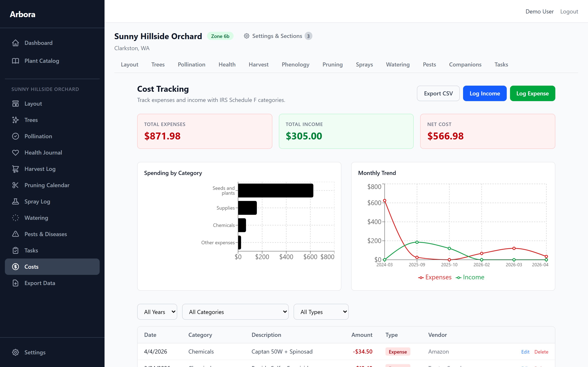The height and width of the screenshot is (367, 588).
Task: Click Logout in the top bar
Action: click(x=569, y=11)
